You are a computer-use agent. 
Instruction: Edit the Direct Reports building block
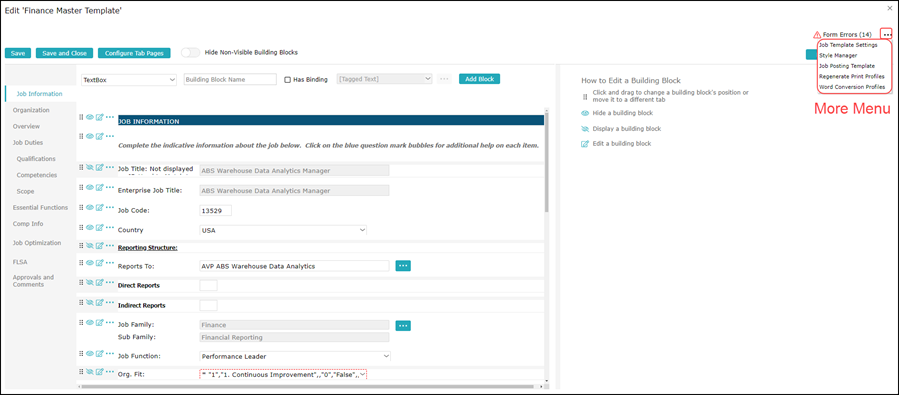point(99,282)
